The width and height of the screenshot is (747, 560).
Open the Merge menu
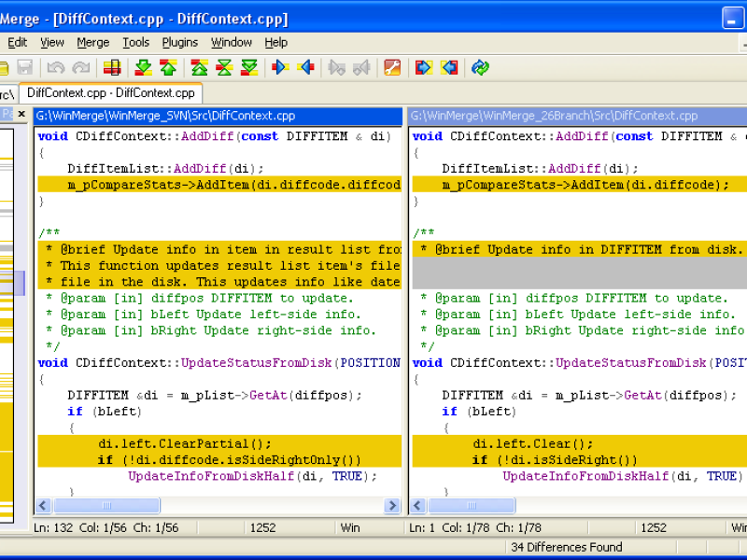pyautogui.click(x=92, y=42)
